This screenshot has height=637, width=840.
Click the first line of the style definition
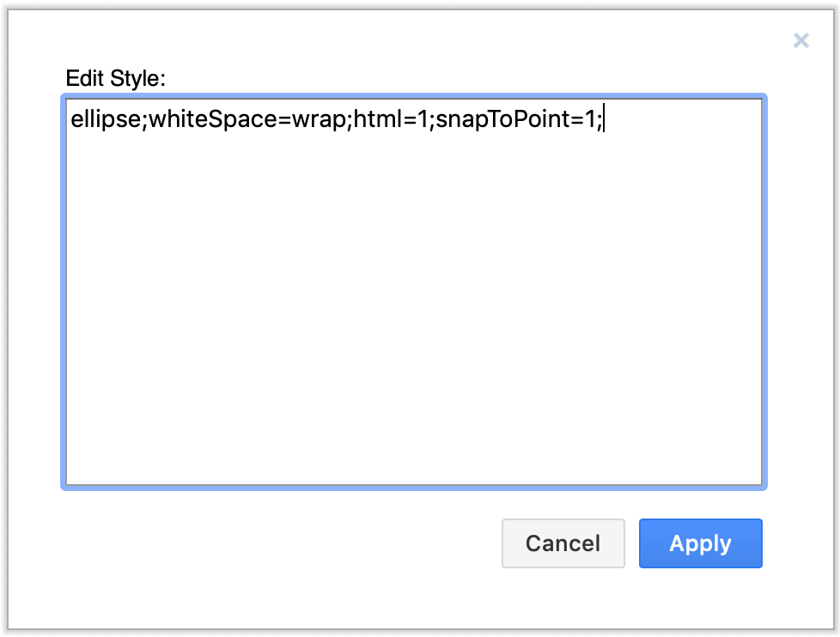pyautogui.click(x=335, y=119)
